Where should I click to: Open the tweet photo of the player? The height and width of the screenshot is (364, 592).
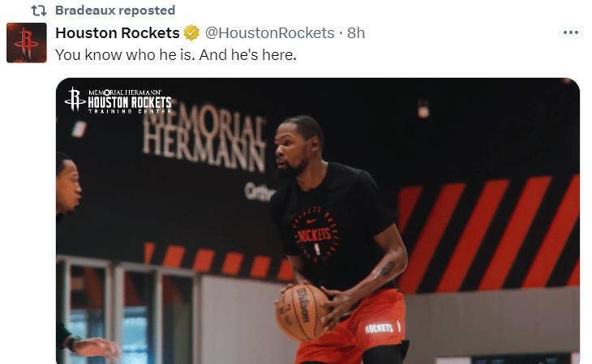click(x=318, y=221)
